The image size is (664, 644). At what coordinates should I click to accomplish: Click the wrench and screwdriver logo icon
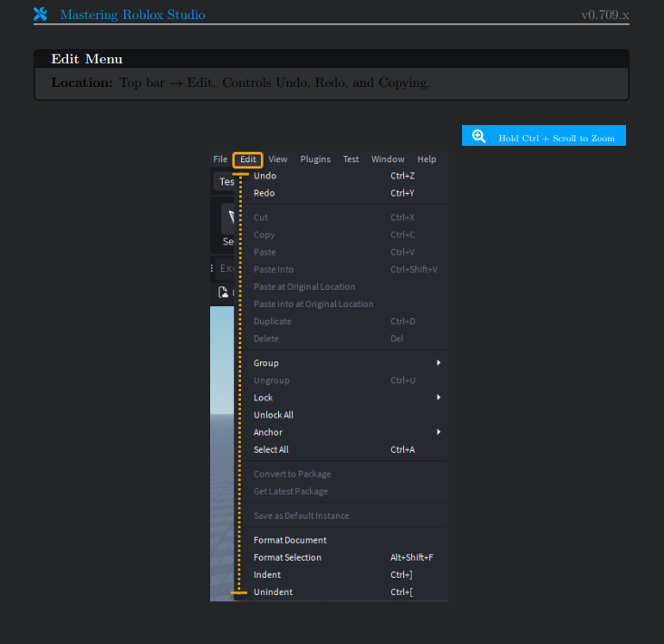pyautogui.click(x=40, y=14)
